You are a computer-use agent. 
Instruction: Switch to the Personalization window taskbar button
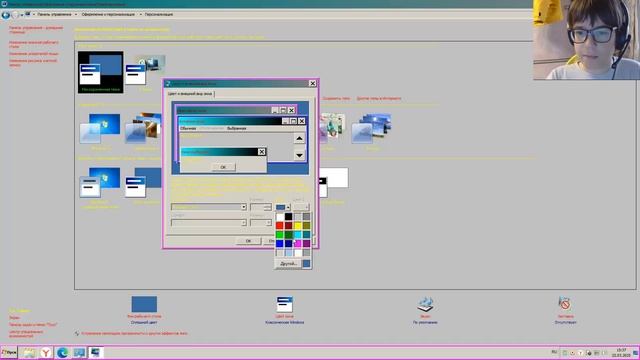96,352
